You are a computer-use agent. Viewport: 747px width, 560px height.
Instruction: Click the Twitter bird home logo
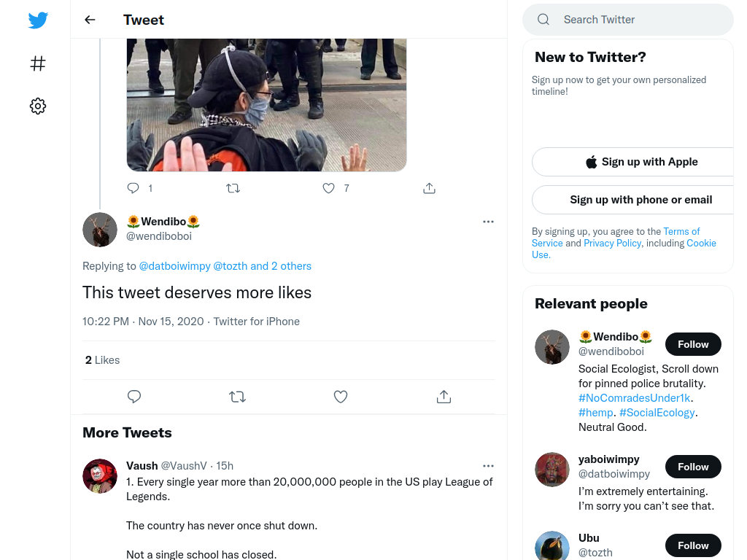(x=38, y=20)
